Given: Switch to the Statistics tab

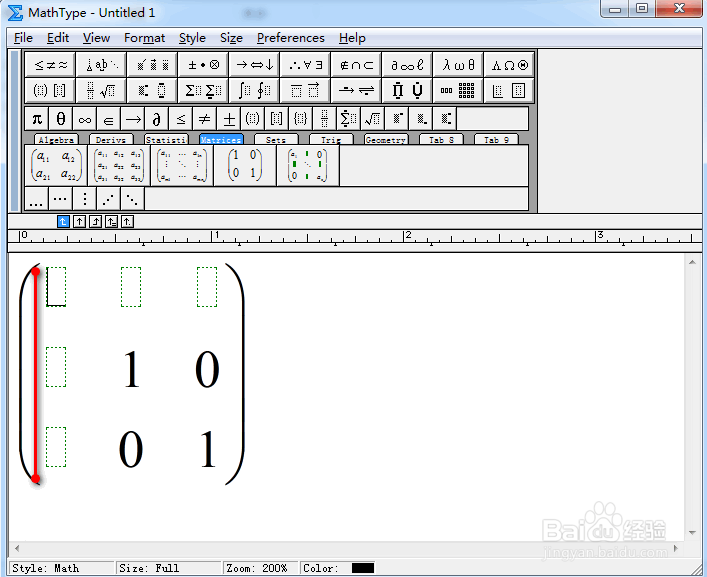Looking at the screenshot, I should coord(166,140).
